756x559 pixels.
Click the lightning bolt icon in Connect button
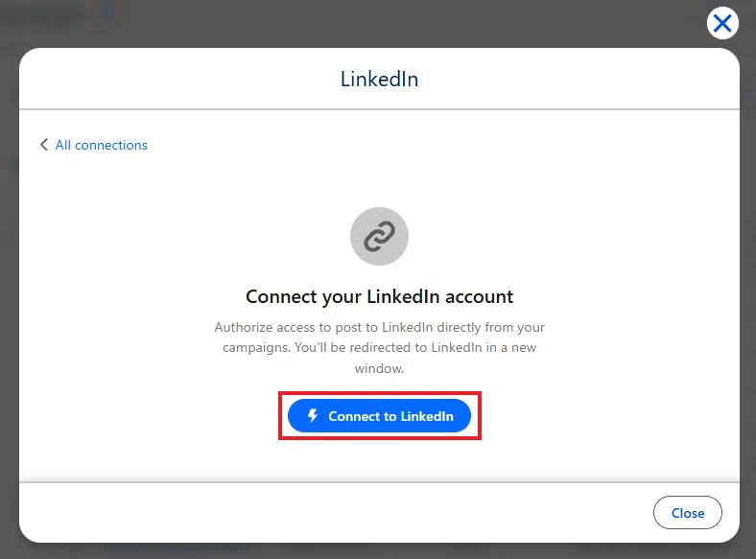pyautogui.click(x=313, y=415)
